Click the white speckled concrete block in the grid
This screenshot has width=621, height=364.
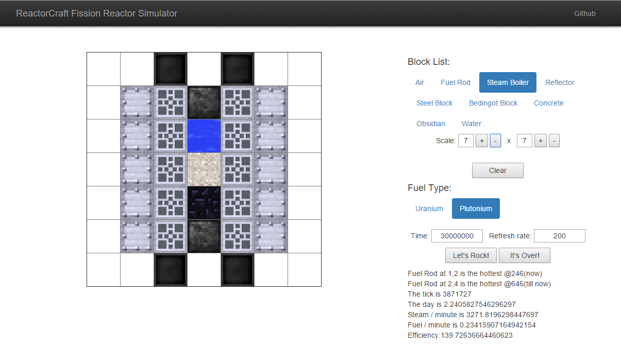tap(204, 169)
